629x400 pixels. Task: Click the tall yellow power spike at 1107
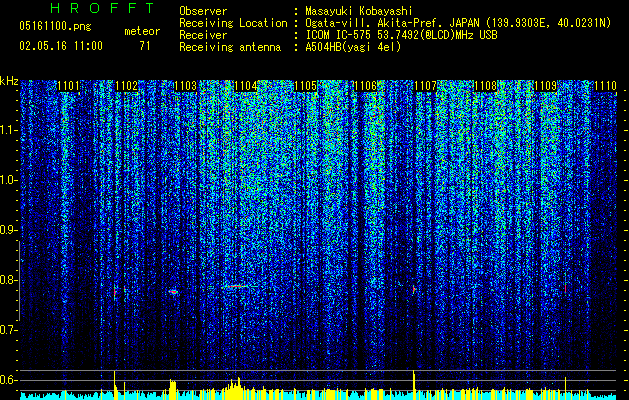[414, 385]
